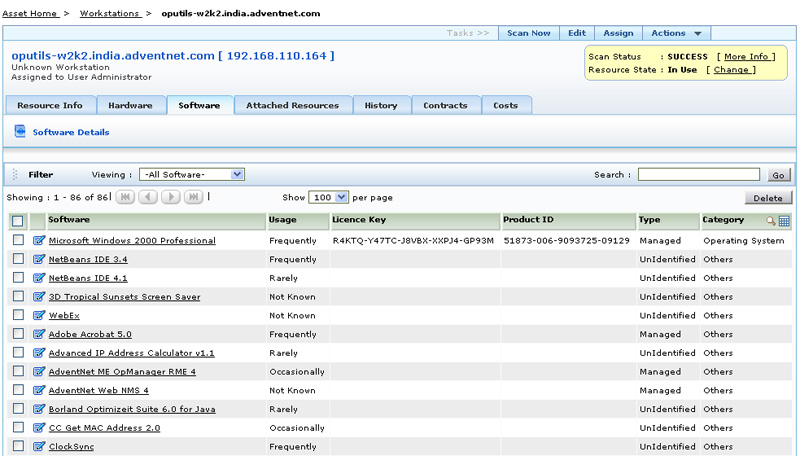Screen dimensions: 800x456
Task: Check the box for NetBeans IDE 3.4
Action: tap(18, 259)
